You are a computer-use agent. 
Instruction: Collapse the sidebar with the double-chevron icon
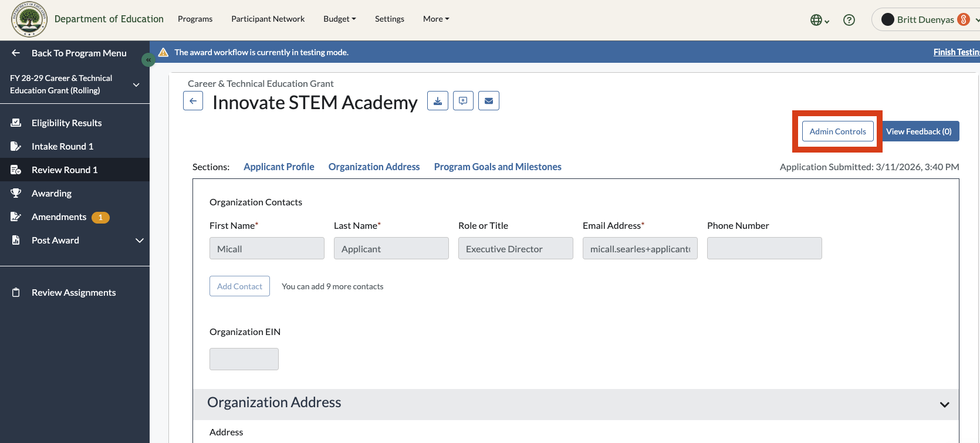point(148,60)
